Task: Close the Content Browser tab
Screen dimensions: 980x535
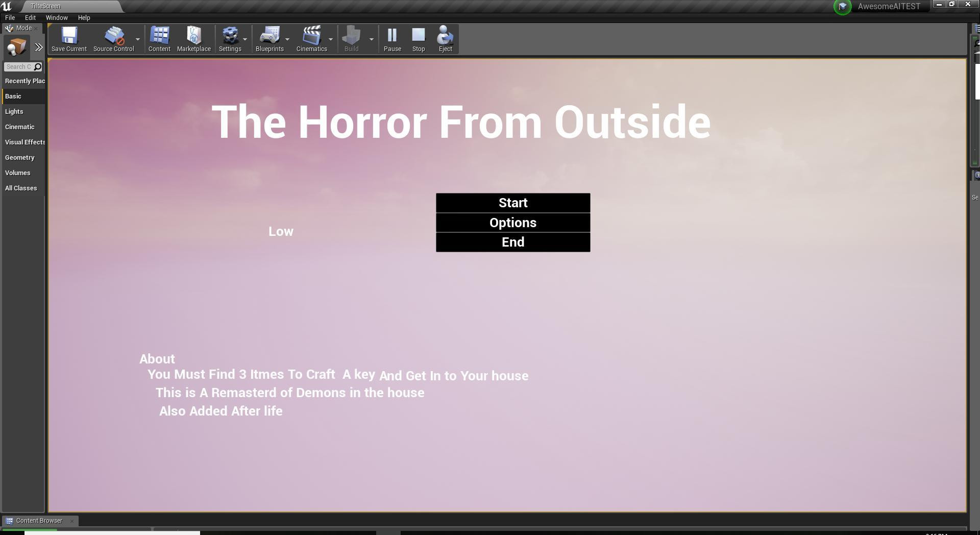Action: pos(72,521)
